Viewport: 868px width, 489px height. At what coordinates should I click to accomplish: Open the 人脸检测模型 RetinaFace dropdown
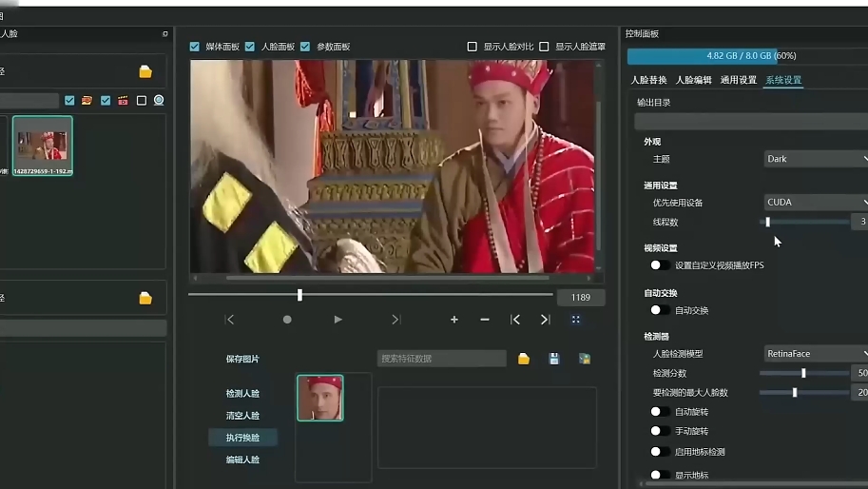[x=816, y=353]
